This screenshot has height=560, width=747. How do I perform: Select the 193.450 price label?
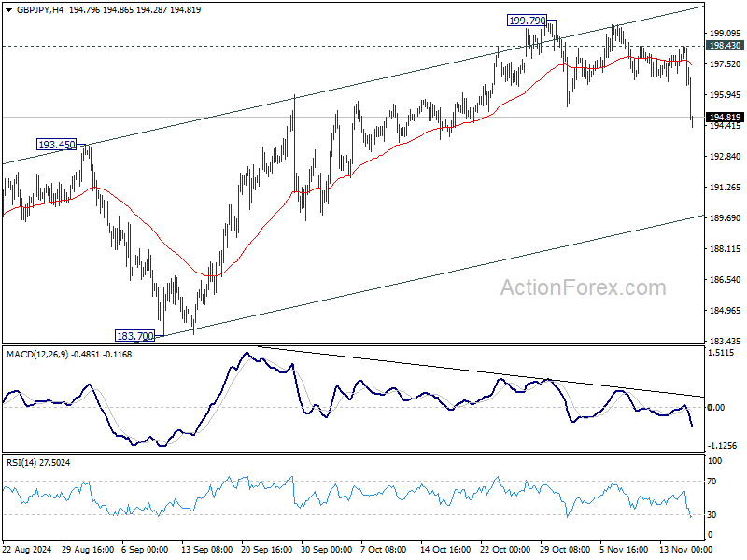tap(56, 145)
